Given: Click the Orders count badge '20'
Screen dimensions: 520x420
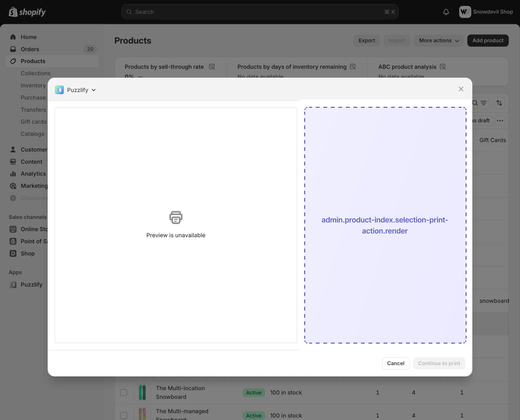Looking at the screenshot, I should tap(90, 49).
